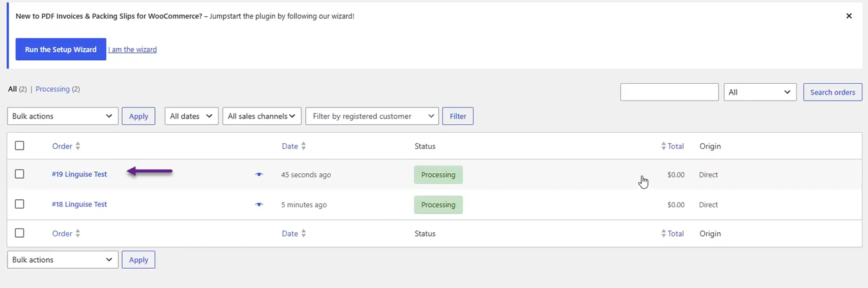This screenshot has height=288, width=868.
Task: Click Direct origin of order #19
Action: 709,175
